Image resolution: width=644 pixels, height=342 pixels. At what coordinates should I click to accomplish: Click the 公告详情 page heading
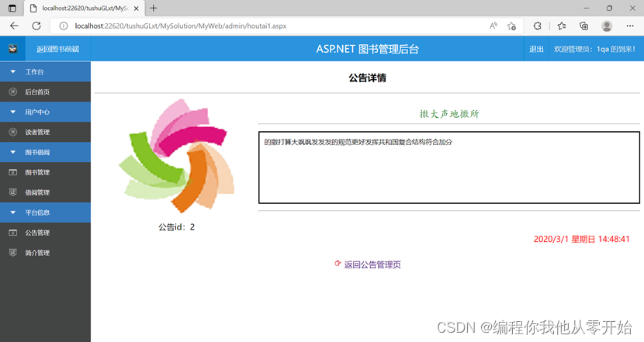coord(367,78)
